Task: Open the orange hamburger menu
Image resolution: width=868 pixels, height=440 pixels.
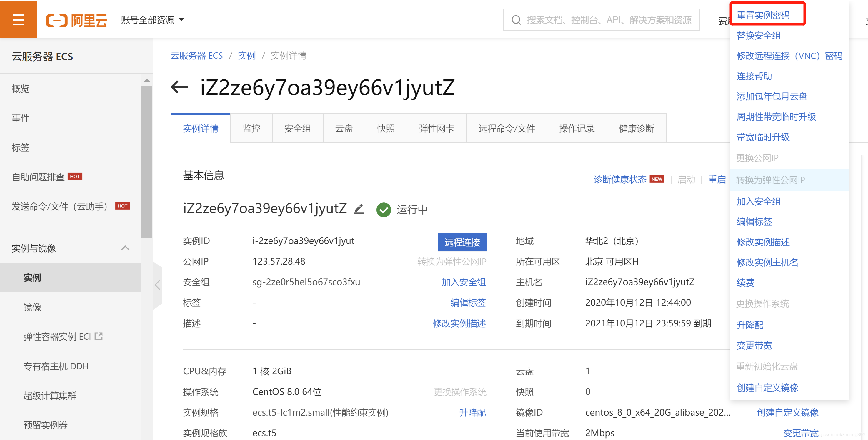Action: point(18,19)
